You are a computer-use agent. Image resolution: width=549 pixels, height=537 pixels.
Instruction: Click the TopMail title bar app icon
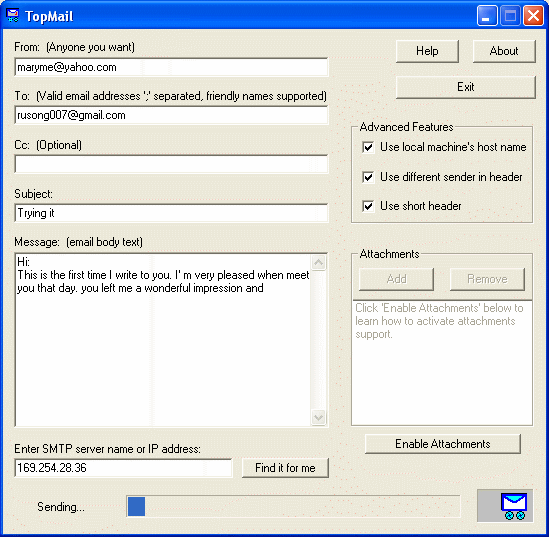click(x=13, y=16)
